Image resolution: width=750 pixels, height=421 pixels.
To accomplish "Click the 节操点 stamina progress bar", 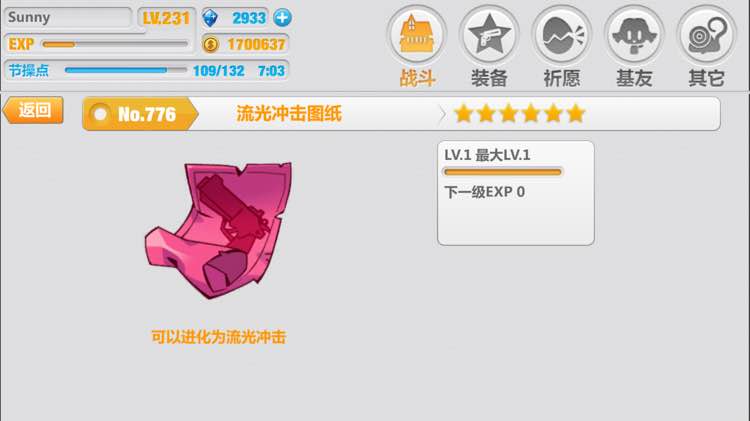I will pyautogui.click(x=125, y=70).
